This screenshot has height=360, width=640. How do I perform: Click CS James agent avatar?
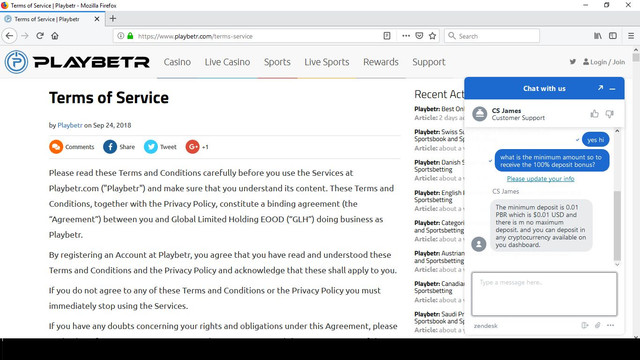480,114
